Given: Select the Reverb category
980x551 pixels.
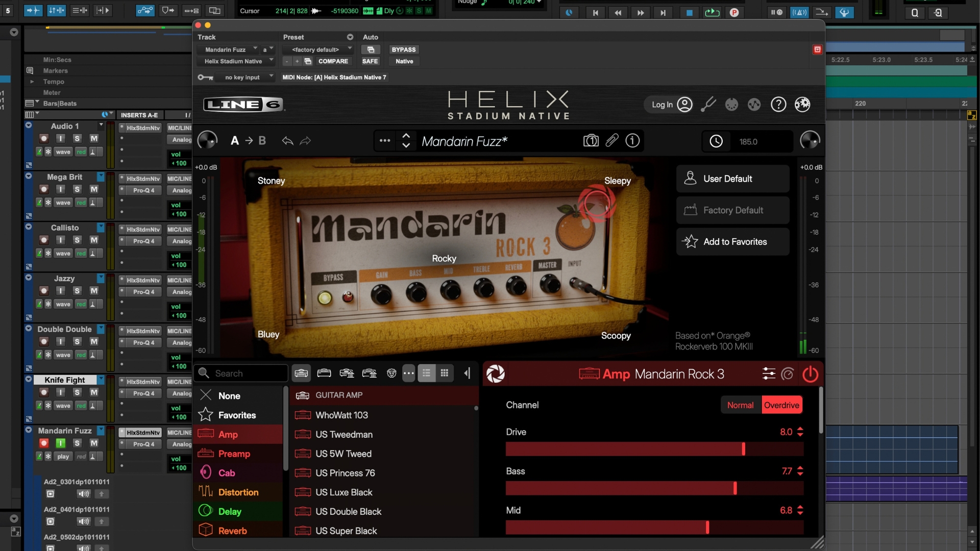Looking at the screenshot, I should tap(238, 531).
